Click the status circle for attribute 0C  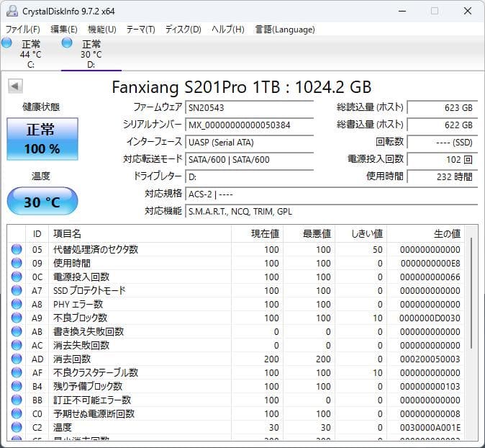[x=17, y=277]
